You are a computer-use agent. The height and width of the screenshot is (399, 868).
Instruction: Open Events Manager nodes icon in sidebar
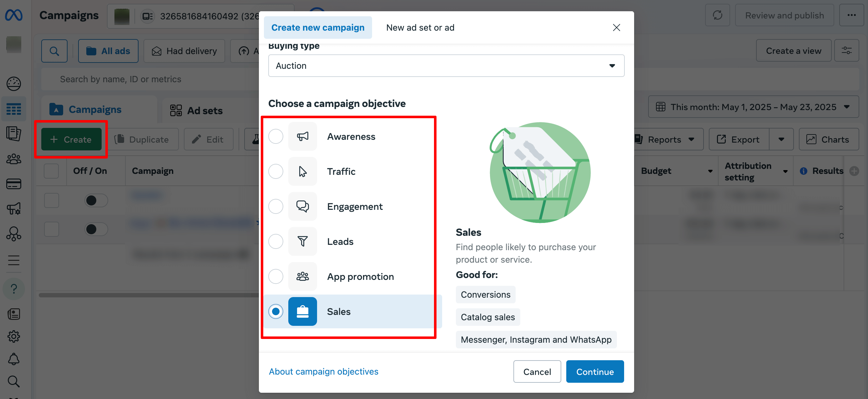point(13,234)
